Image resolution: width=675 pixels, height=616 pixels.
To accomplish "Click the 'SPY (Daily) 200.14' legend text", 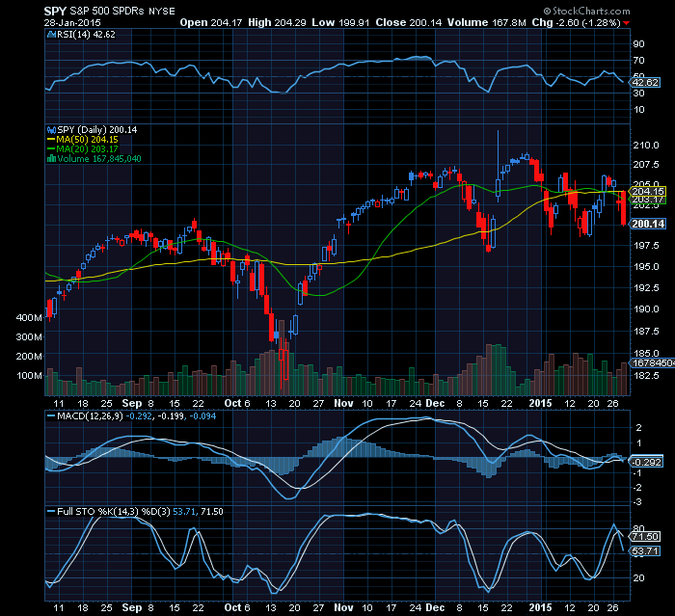I will [x=97, y=130].
